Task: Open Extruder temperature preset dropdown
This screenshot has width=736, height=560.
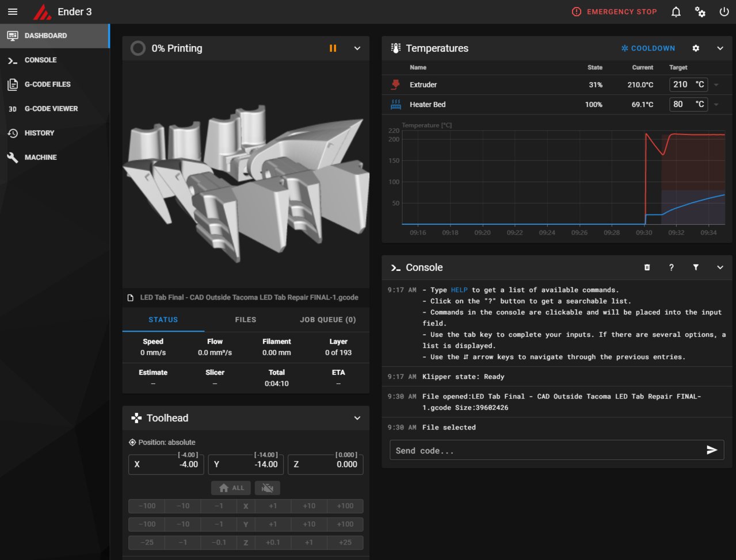Action: tap(716, 85)
